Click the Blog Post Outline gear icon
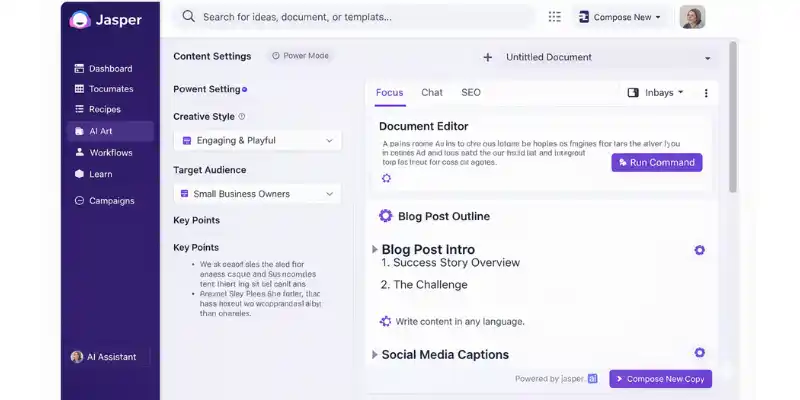Viewport: 800px width, 400px height. (386, 216)
